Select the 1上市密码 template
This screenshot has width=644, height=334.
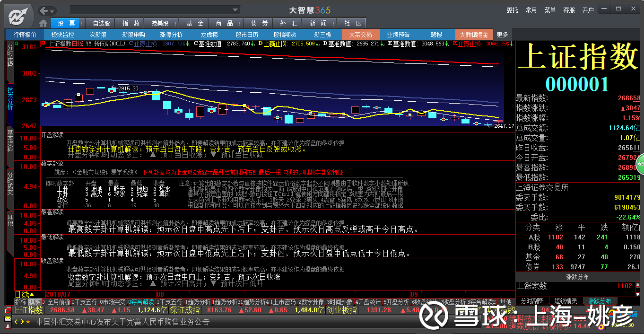coord(282,302)
